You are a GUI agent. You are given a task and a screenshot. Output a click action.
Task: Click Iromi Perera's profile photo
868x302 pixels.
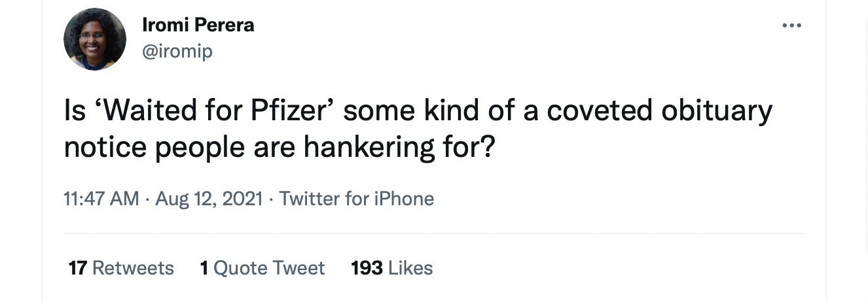coord(95,39)
